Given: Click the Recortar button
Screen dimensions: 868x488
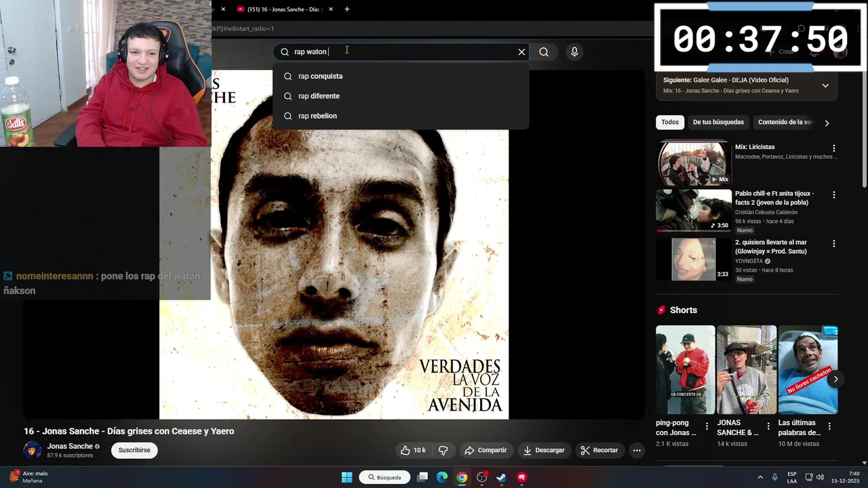Looking at the screenshot, I should [x=599, y=450].
